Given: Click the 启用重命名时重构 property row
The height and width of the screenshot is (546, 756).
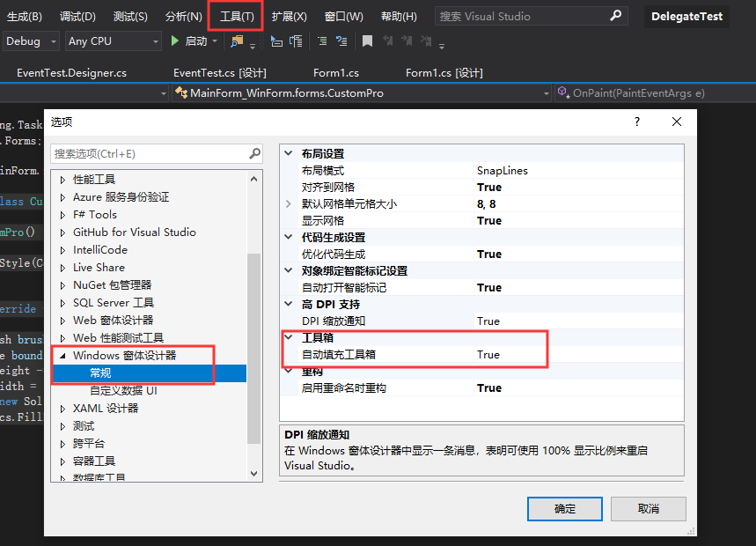Looking at the screenshot, I should 482,388.
